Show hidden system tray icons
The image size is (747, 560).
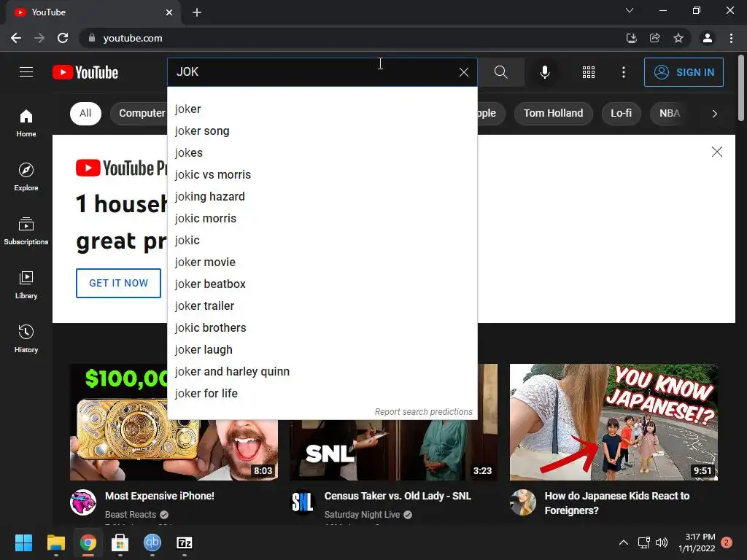click(x=623, y=542)
